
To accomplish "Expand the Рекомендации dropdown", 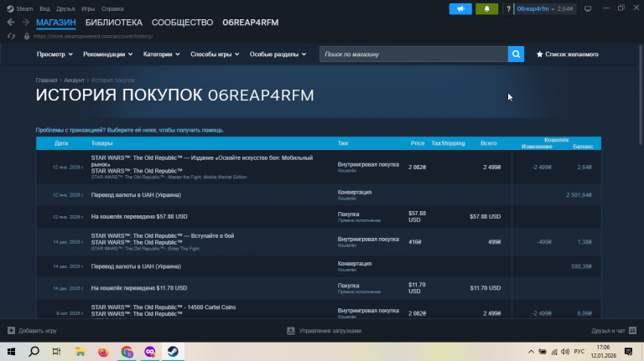I will tap(107, 54).
